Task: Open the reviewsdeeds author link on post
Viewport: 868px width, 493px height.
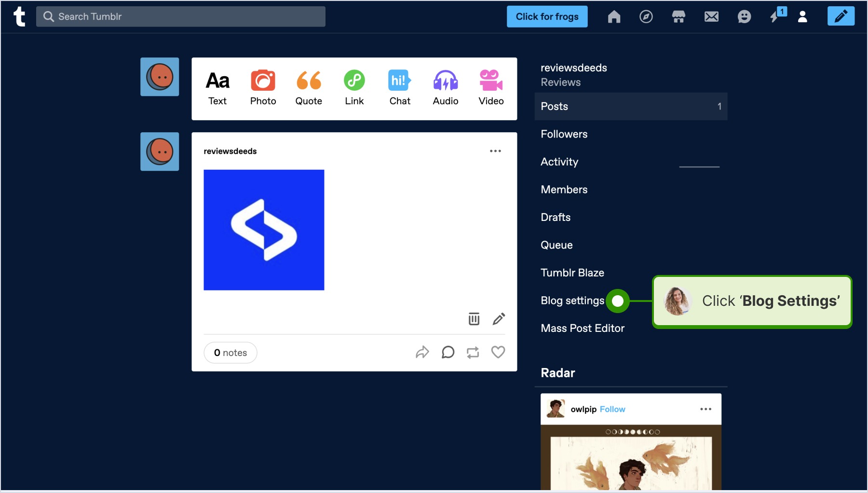Action: 230,151
